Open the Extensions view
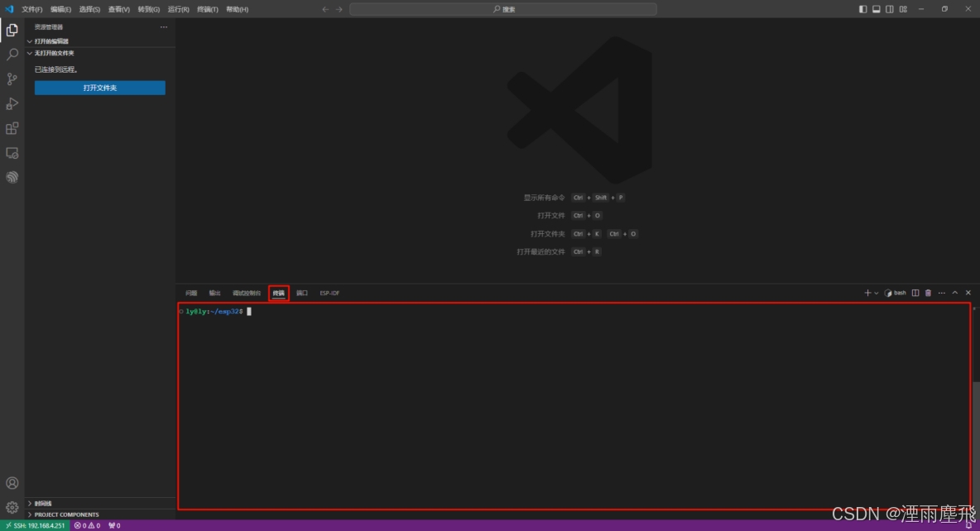This screenshot has width=980, height=531. click(x=12, y=128)
